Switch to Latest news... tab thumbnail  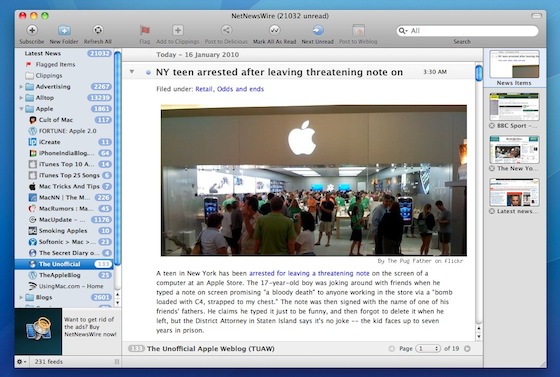tap(514, 192)
